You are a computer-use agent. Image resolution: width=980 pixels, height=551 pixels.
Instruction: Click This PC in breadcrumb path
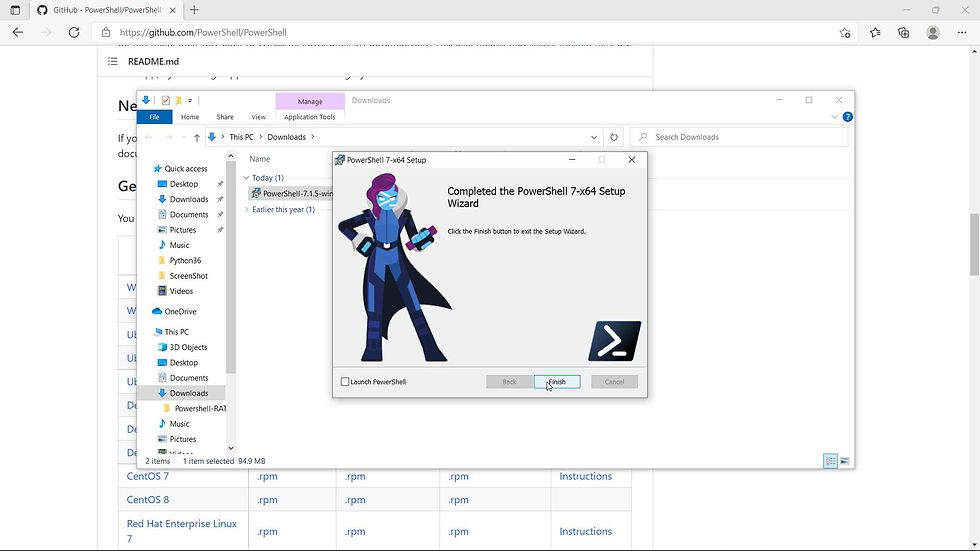pos(241,137)
